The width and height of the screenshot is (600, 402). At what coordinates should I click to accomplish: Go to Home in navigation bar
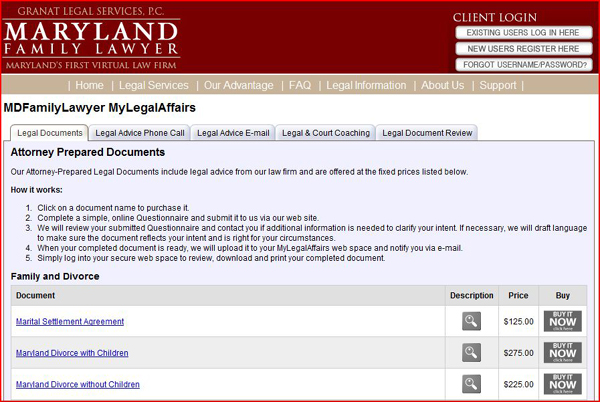pyautogui.click(x=89, y=85)
